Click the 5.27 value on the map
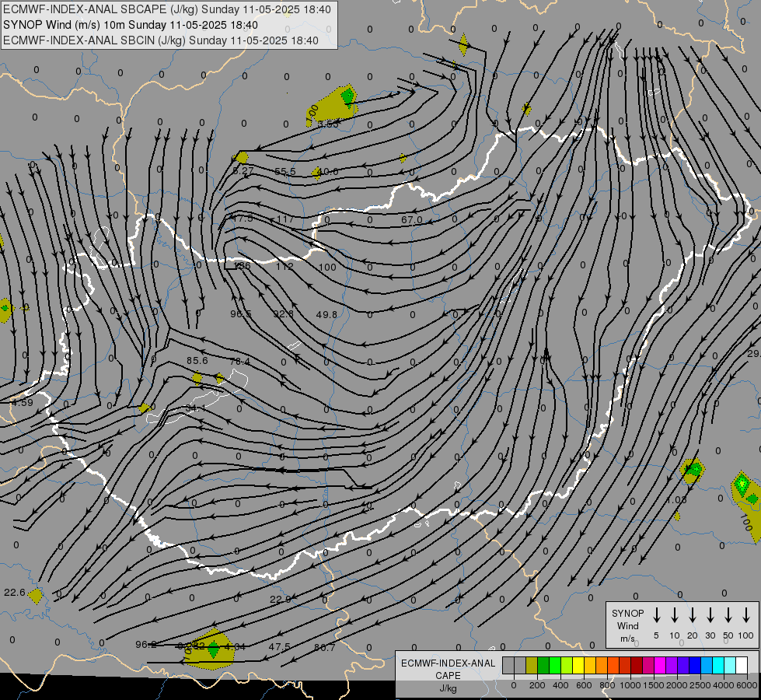Image resolution: width=761 pixels, height=700 pixels. (x=243, y=171)
